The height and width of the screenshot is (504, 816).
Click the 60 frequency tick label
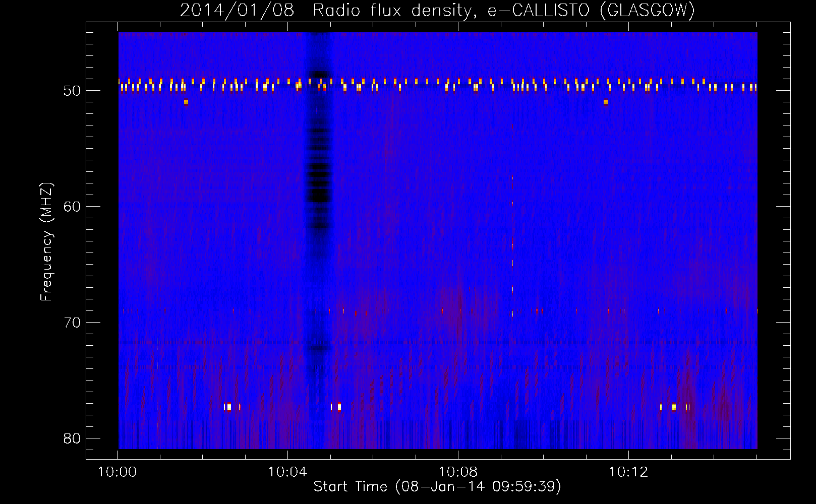click(72, 207)
